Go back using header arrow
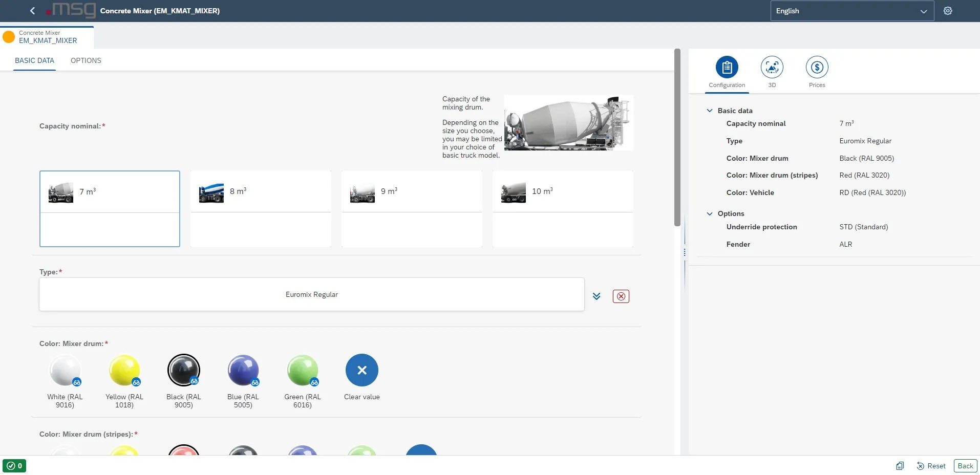This screenshot has height=475, width=980. [x=32, y=11]
